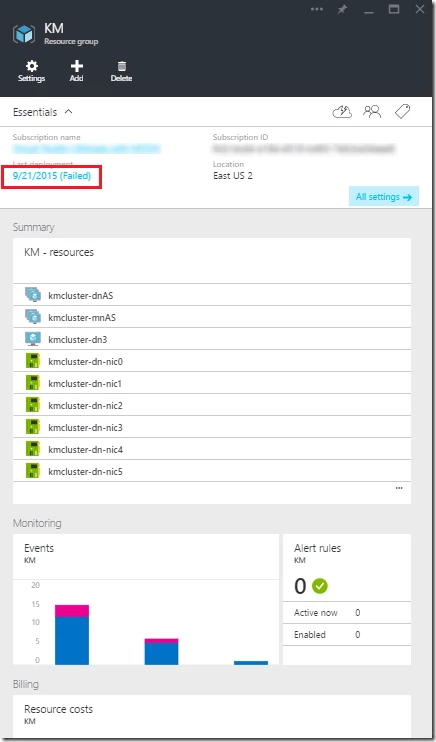Open the 9/21/2015 (Failed) deployment link
Screen dimensions: 436x742
click(52, 176)
